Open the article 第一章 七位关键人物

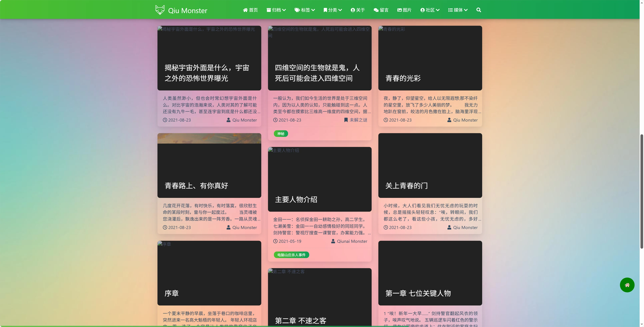point(418,293)
